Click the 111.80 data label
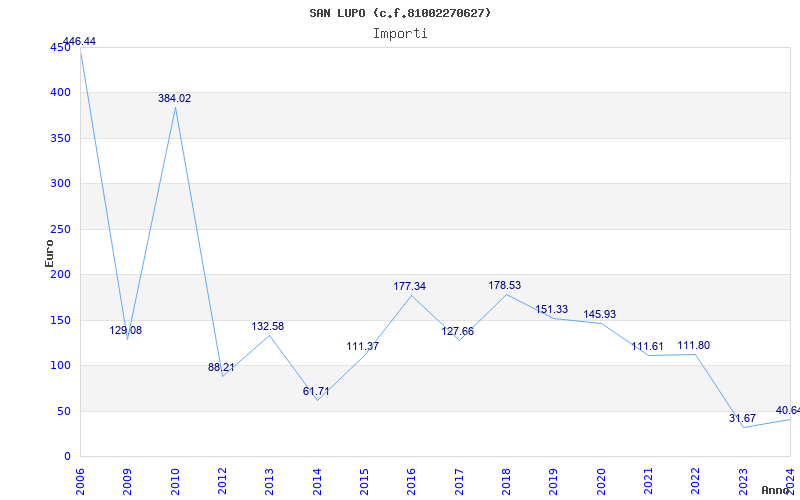 [693, 345]
